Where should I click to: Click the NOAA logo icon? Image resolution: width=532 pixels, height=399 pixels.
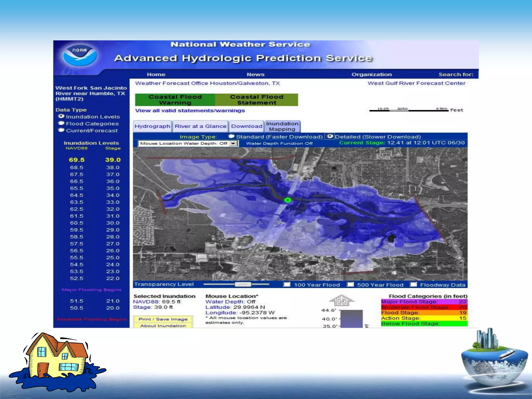80,55
